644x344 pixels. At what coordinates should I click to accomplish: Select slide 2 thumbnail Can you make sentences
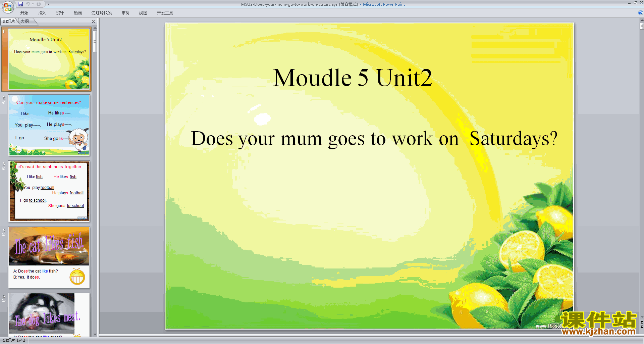tap(49, 125)
